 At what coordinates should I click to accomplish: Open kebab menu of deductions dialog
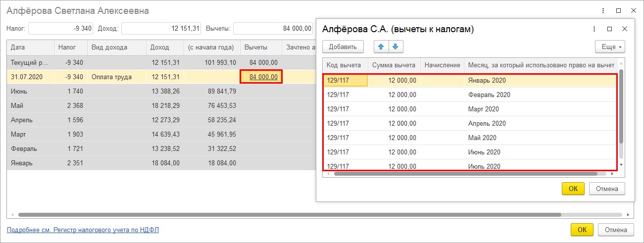(595, 29)
